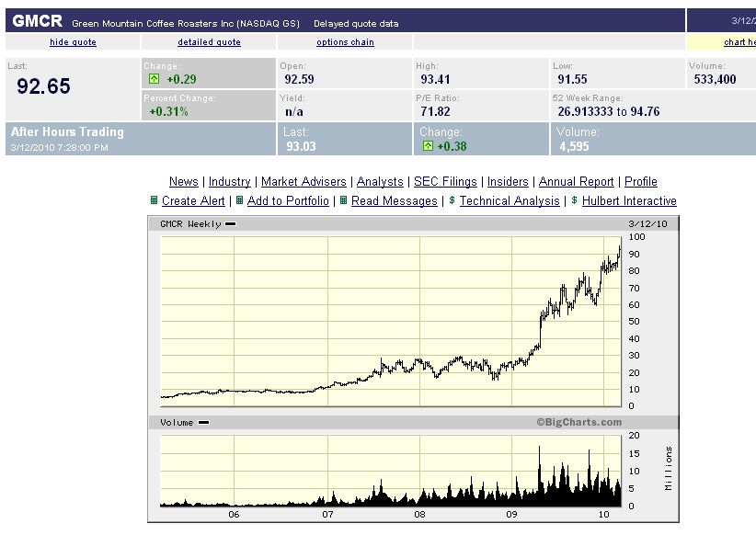Open the options chain link
Viewport: 756px width, 535px height.
(345, 42)
